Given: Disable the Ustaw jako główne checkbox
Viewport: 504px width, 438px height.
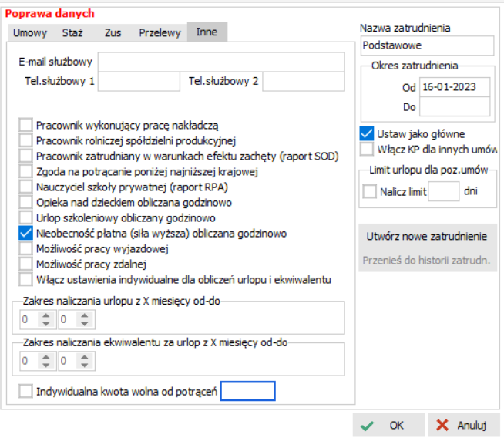Looking at the screenshot, I should click(368, 133).
